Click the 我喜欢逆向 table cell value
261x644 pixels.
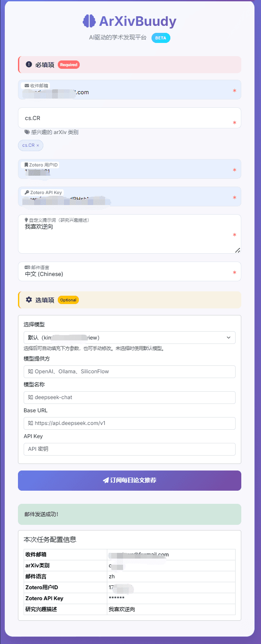coord(122,609)
